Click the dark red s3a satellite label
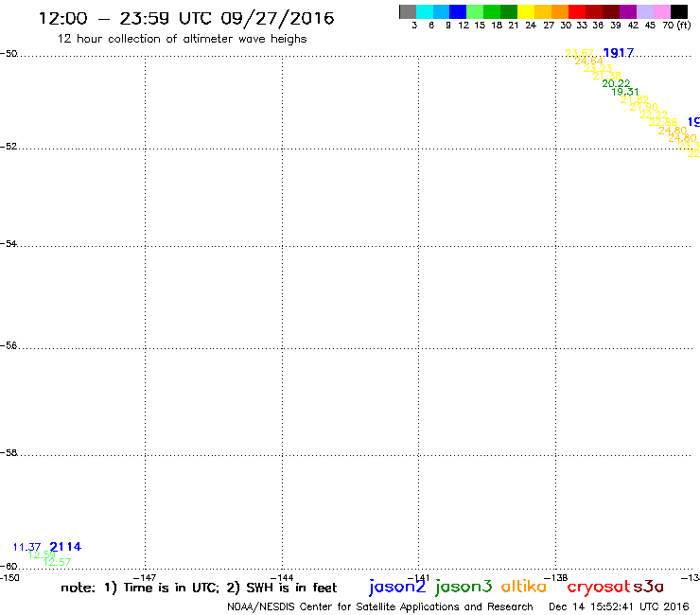This screenshot has width=700, height=615. click(648, 587)
